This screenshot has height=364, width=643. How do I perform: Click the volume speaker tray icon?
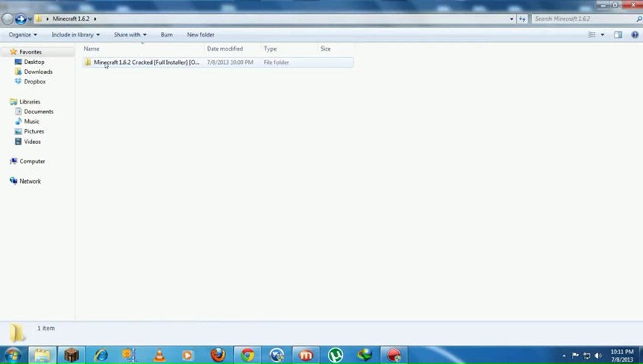[599, 356]
